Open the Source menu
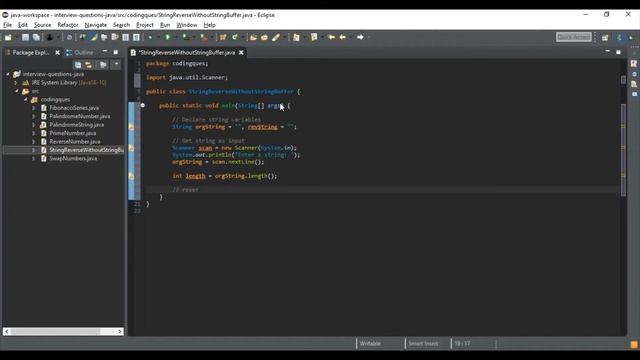640x360 pixels. coord(42,25)
